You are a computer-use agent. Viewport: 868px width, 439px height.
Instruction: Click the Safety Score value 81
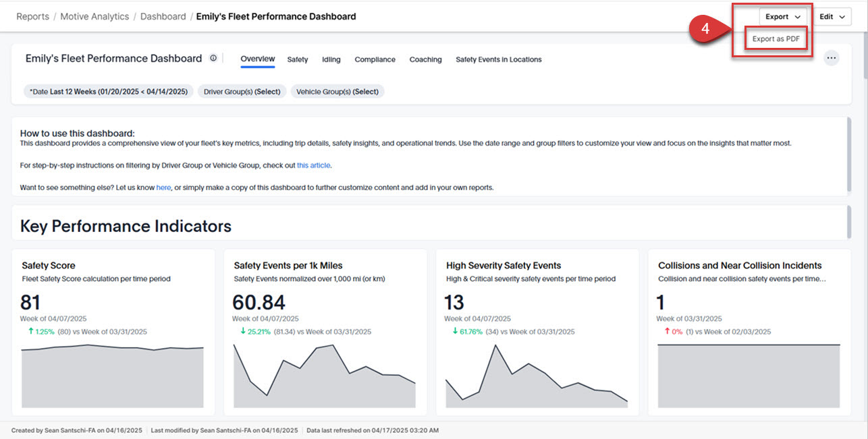(x=31, y=302)
